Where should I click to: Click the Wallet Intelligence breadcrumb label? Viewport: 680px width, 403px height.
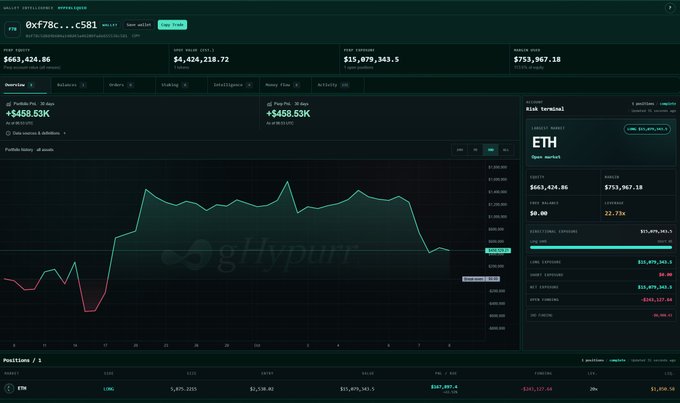point(28,8)
